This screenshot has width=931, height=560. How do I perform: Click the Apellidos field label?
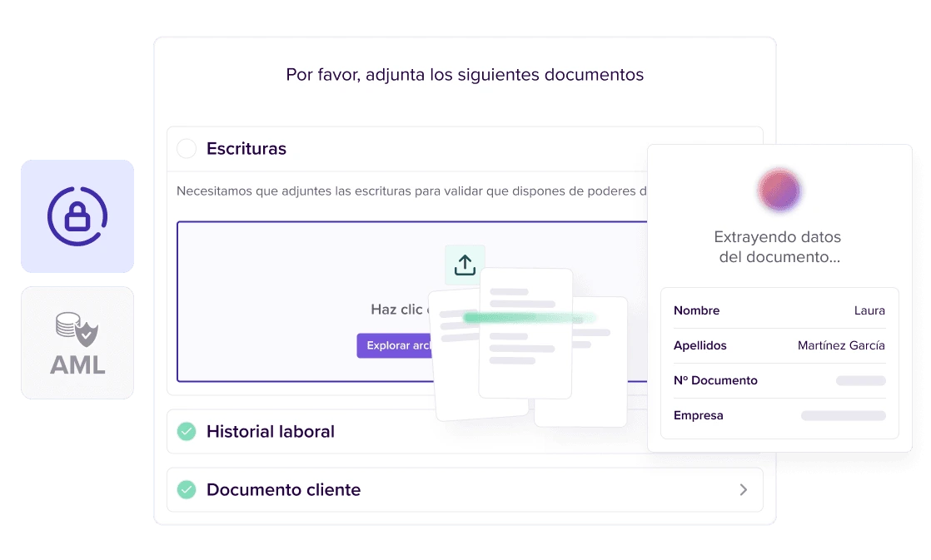point(700,345)
